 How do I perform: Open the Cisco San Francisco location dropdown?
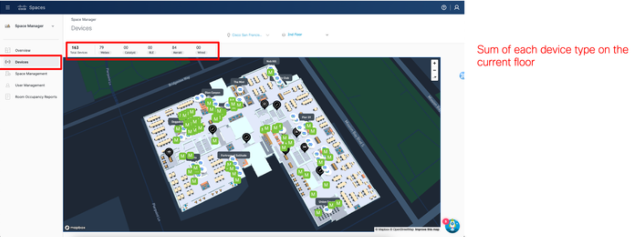tap(248, 35)
